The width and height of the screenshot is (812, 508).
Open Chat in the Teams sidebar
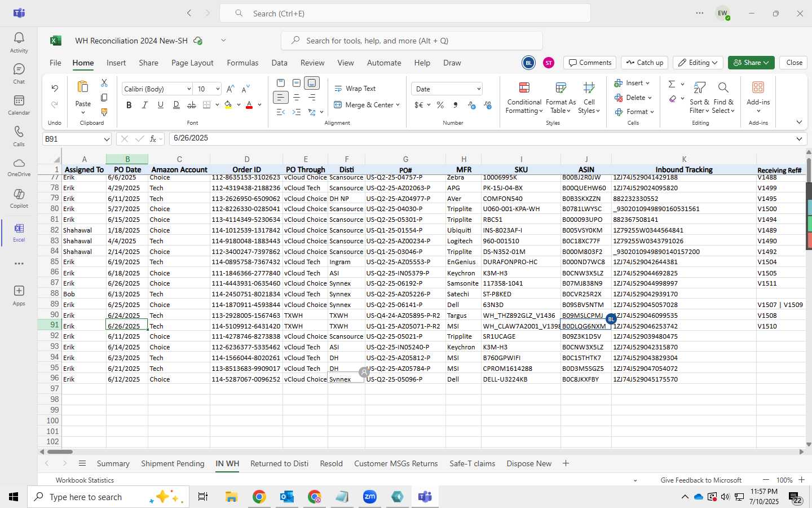19,73
